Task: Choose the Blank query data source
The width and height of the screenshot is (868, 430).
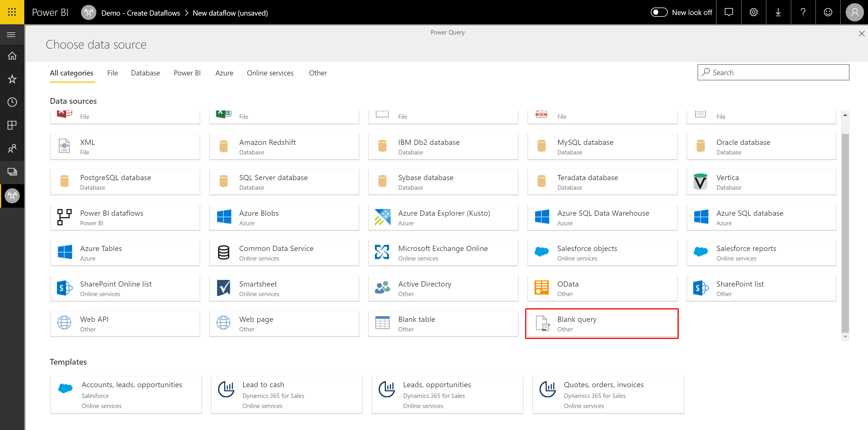Action: (602, 324)
